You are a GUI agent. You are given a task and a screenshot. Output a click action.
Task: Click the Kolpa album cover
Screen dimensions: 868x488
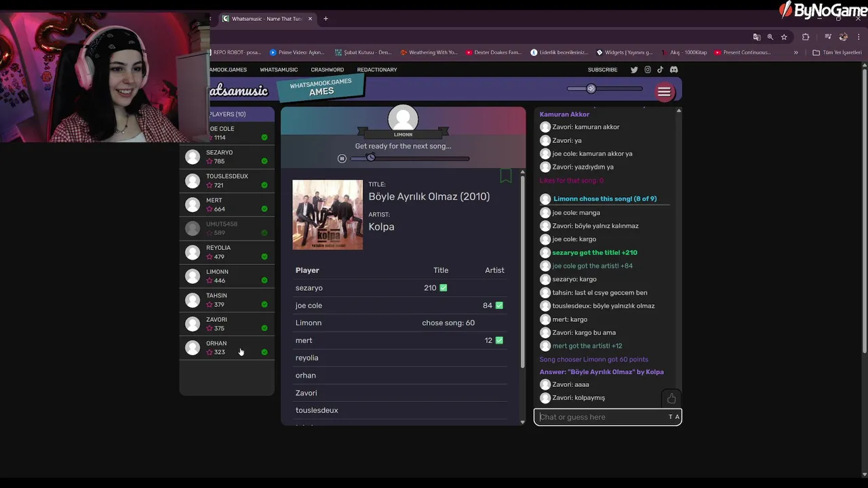coord(328,215)
